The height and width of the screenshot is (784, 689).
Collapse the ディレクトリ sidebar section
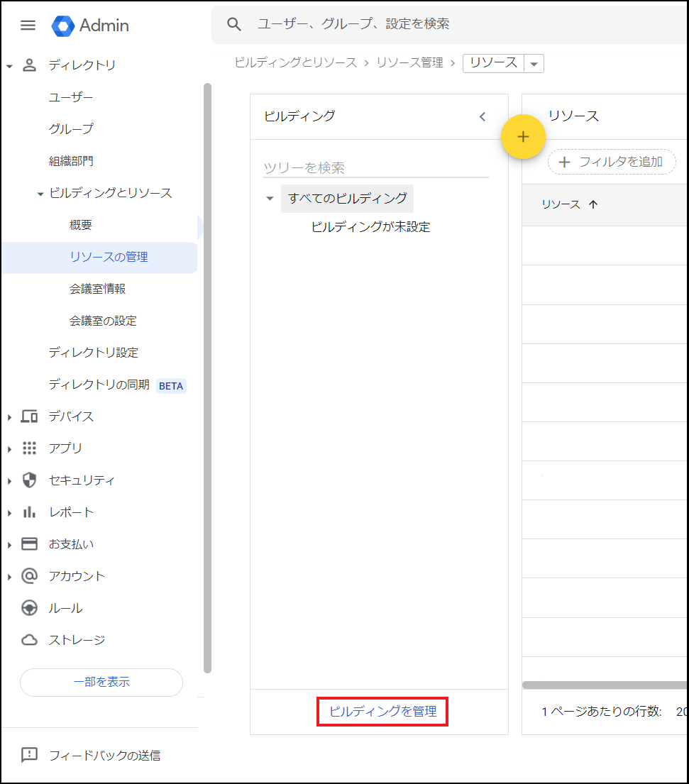(x=9, y=66)
